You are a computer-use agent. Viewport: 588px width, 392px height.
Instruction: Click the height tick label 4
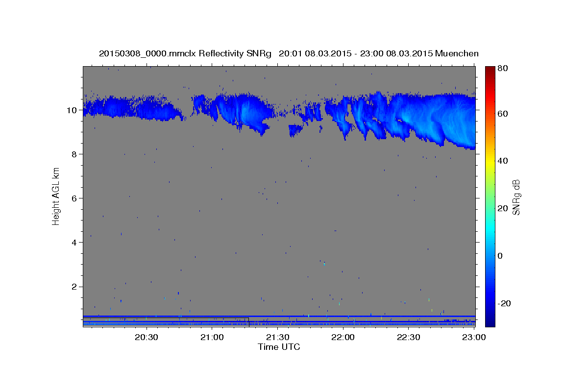point(75,243)
